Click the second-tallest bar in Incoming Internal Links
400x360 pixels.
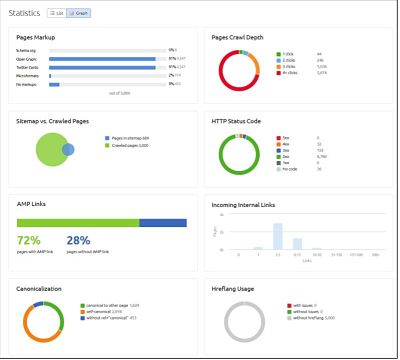[x=297, y=244]
